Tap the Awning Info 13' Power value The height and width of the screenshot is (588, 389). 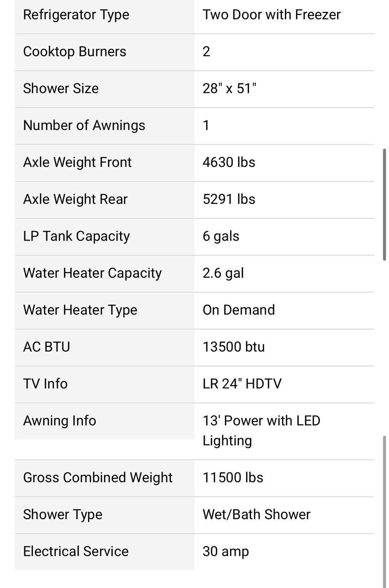[x=261, y=431]
